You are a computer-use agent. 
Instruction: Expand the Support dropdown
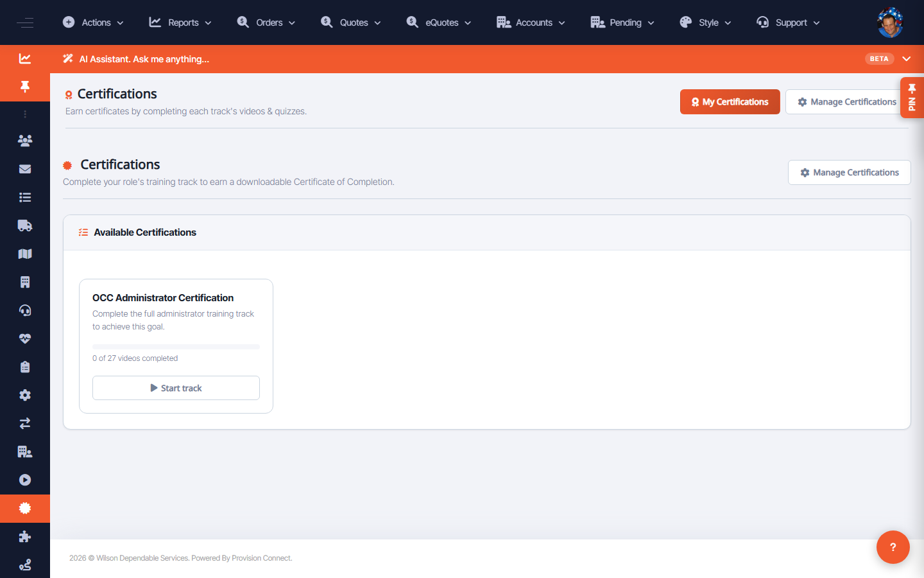click(788, 22)
